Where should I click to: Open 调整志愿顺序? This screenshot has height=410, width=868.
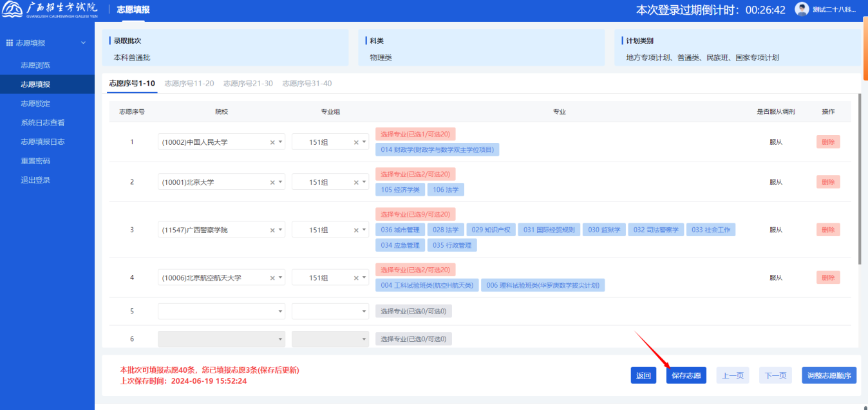click(829, 375)
